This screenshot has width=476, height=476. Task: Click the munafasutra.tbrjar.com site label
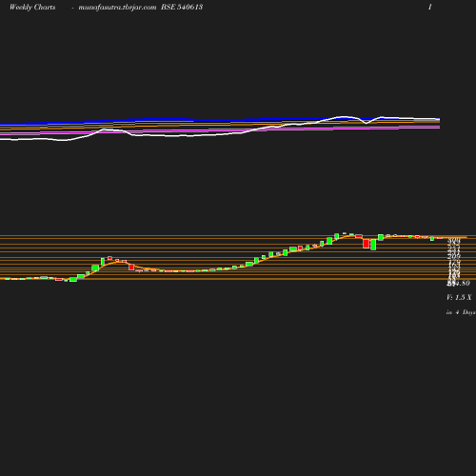point(117,7)
